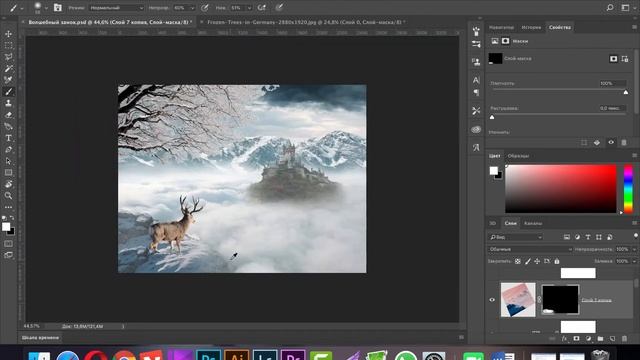Filter layers by adjustment layers icon

click(578, 237)
